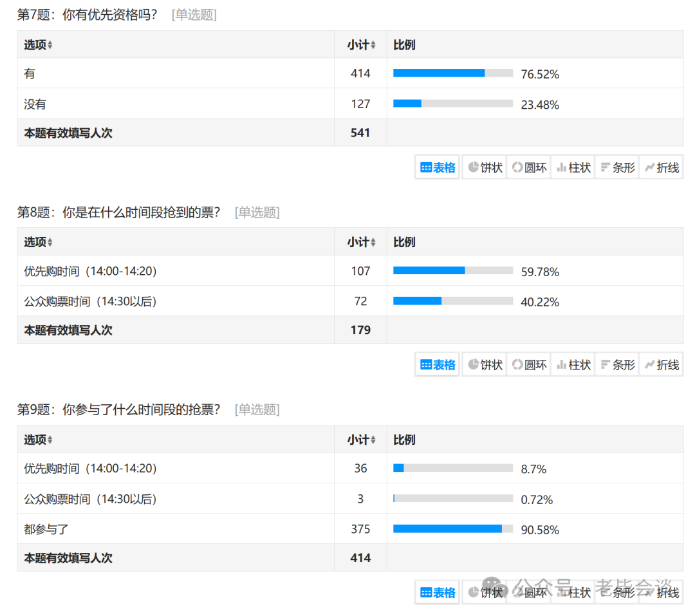Click the count 36 in question 9

pyautogui.click(x=360, y=469)
